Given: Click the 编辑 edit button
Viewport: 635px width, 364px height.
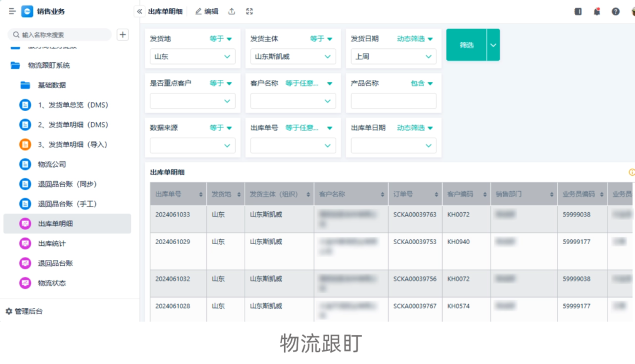Looking at the screenshot, I should (x=207, y=11).
